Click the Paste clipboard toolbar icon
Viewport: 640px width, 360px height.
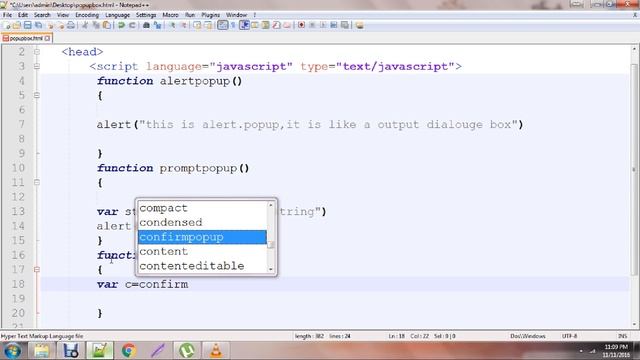pyautogui.click(x=107, y=25)
